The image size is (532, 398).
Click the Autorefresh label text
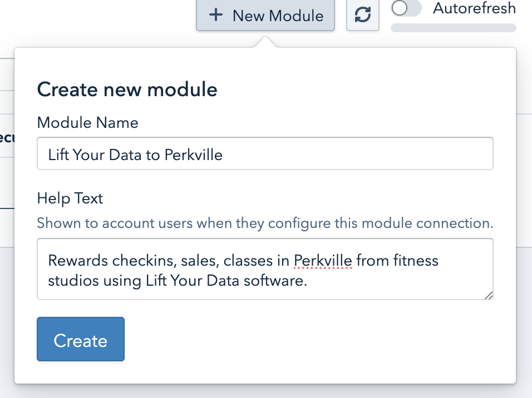pos(474,9)
